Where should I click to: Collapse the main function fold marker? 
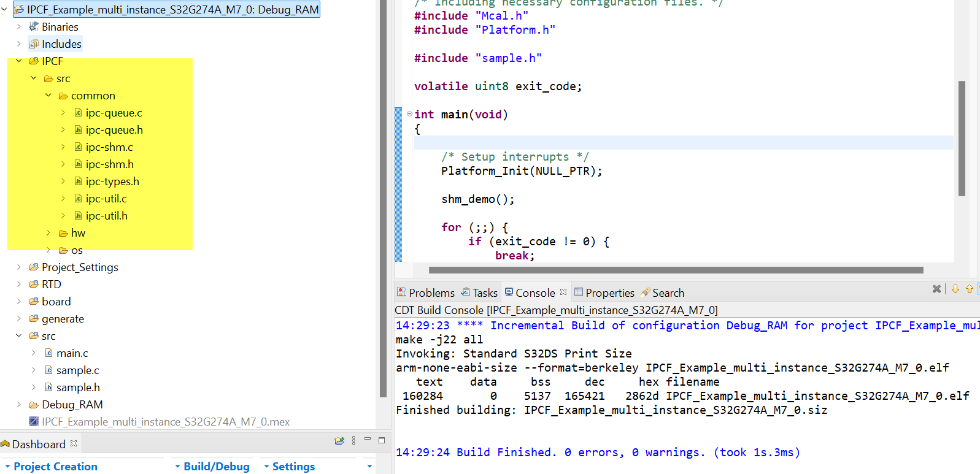[409, 113]
